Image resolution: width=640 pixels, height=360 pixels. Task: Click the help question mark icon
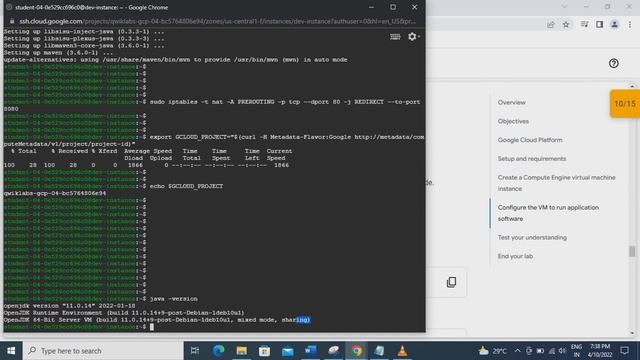[613, 63]
